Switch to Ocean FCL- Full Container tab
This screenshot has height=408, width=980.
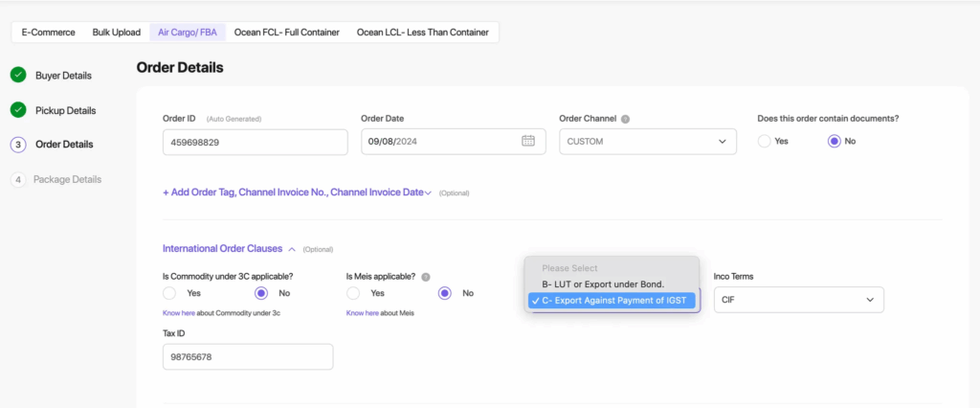click(286, 33)
